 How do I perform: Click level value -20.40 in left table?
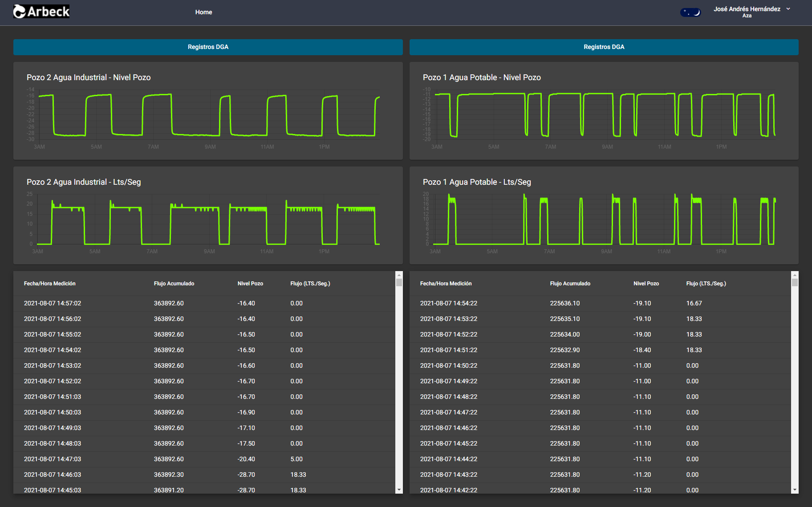pyautogui.click(x=246, y=459)
